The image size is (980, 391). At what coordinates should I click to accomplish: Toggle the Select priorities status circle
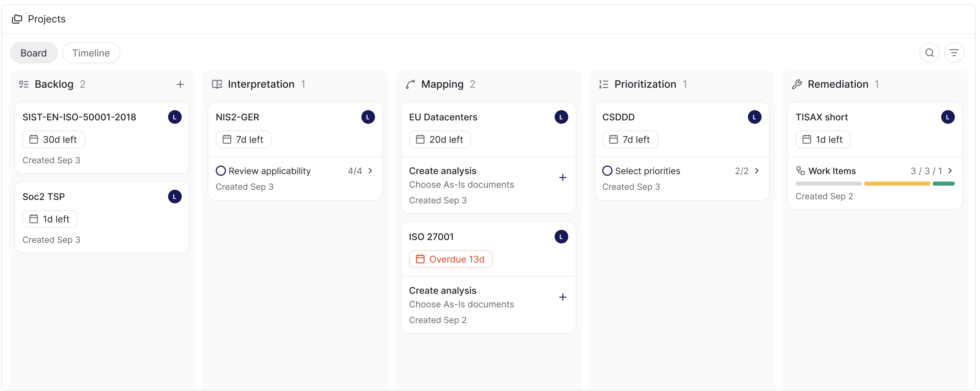click(607, 171)
